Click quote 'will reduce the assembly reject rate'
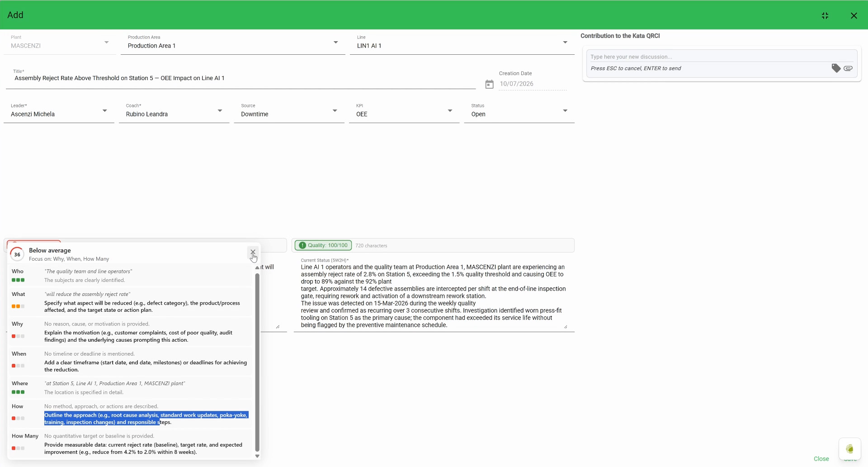The image size is (868, 467). point(87,294)
